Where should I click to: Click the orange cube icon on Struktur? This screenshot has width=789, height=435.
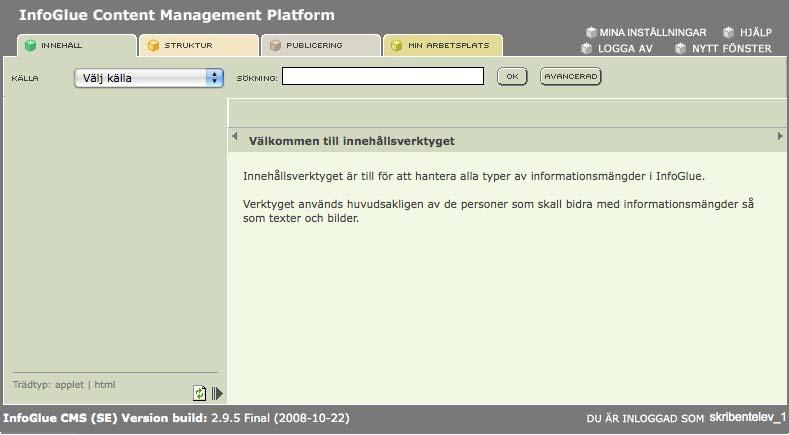click(153, 45)
